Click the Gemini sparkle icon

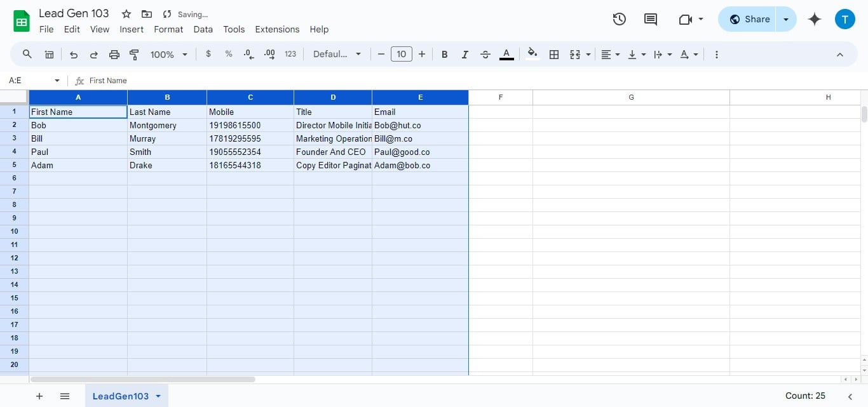click(x=815, y=19)
